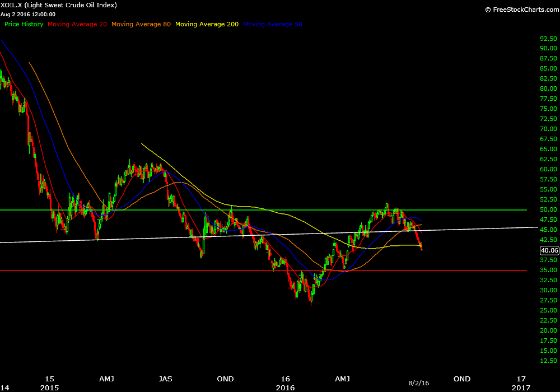Select the 40.06 current price tag
This screenshot has height=392, width=560.
(x=549, y=251)
